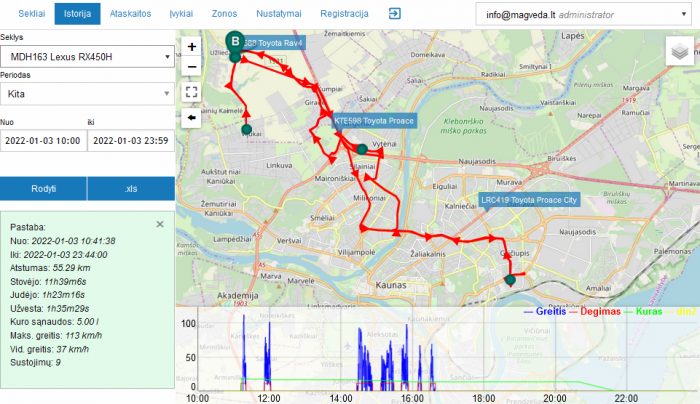Select KTE598 Toyota Proace map label
Screen dimensions: 700x404
click(x=373, y=120)
